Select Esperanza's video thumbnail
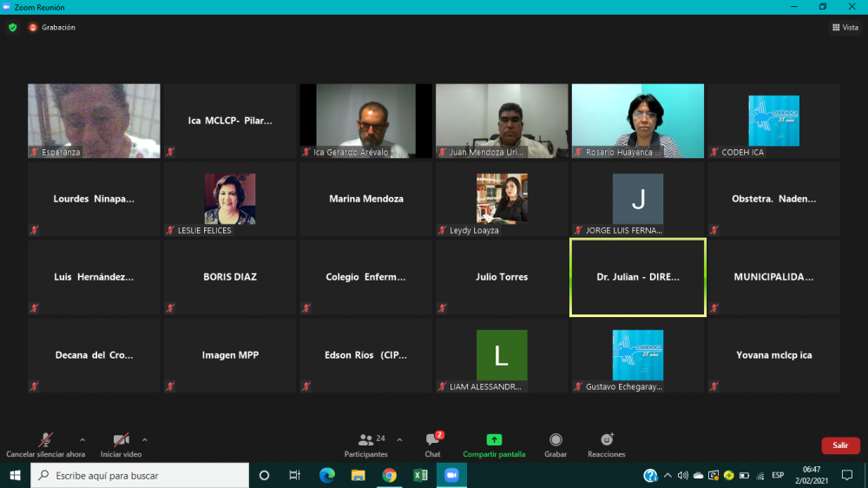The image size is (868, 488). (x=94, y=121)
